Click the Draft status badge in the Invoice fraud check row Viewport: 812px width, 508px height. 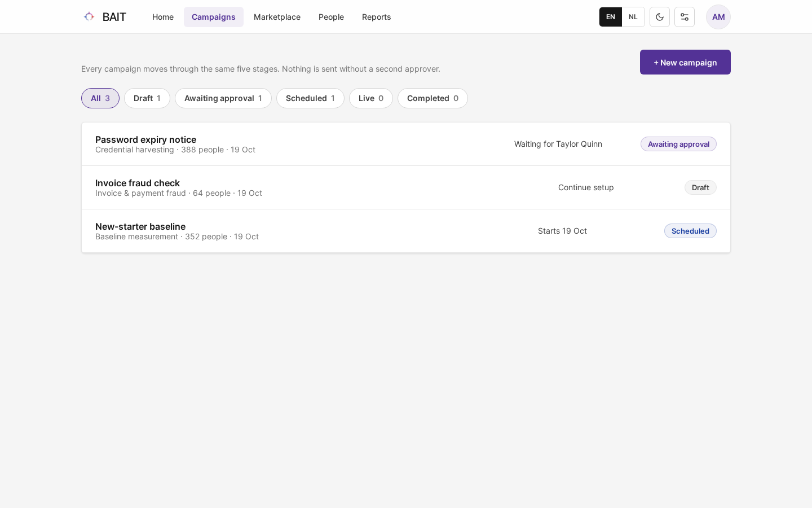coord(700,187)
